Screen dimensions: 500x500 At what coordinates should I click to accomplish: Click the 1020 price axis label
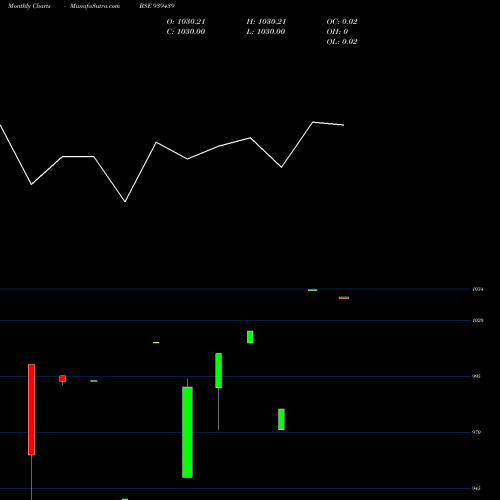tap(478, 320)
